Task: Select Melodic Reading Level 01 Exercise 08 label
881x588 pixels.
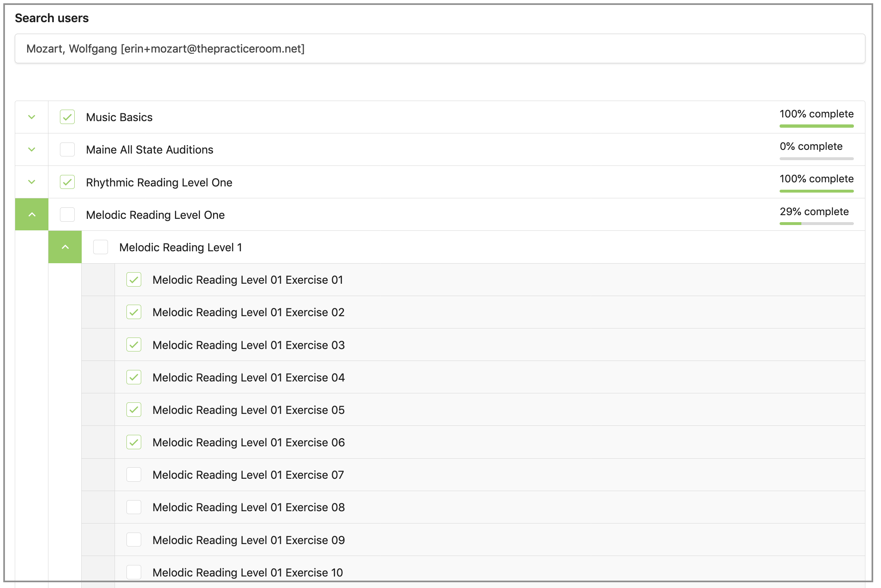Action: (248, 508)
